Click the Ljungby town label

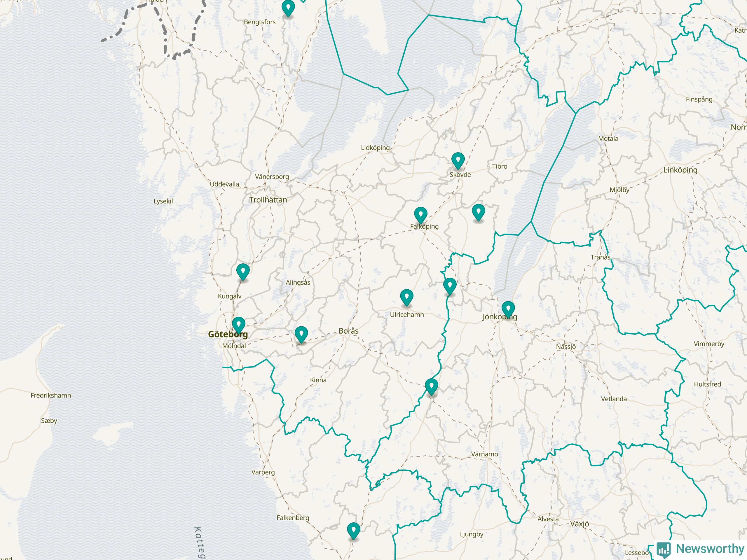pyautogui.click(x=472, y=534)
